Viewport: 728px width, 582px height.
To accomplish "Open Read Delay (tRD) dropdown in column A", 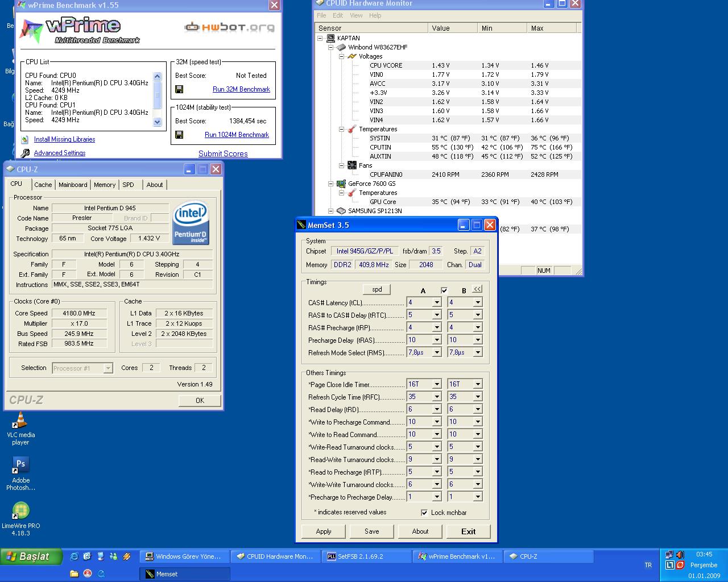I will (437, 409).
